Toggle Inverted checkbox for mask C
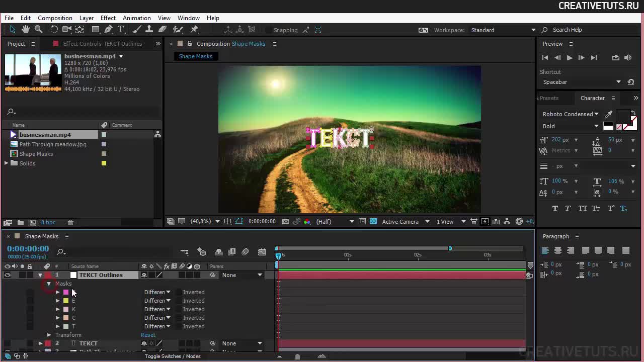 pos(178,318)
